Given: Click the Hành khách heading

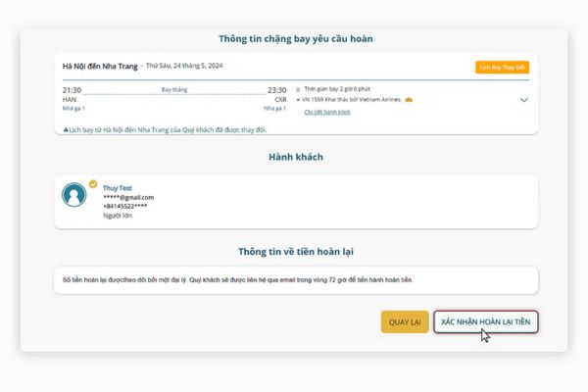Looking at the screenshot, I should coord(296,157).
